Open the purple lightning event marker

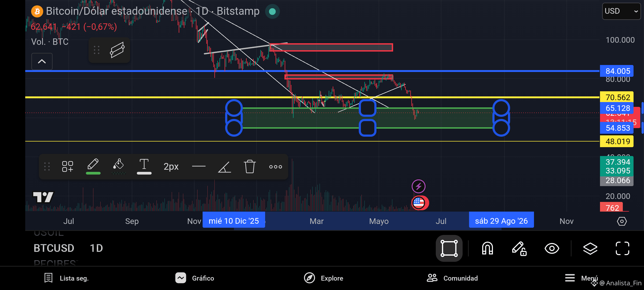click(419, 186)
